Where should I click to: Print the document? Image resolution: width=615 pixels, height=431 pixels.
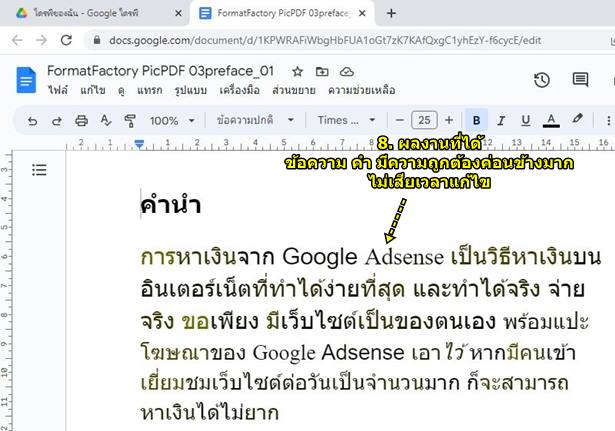81,121
